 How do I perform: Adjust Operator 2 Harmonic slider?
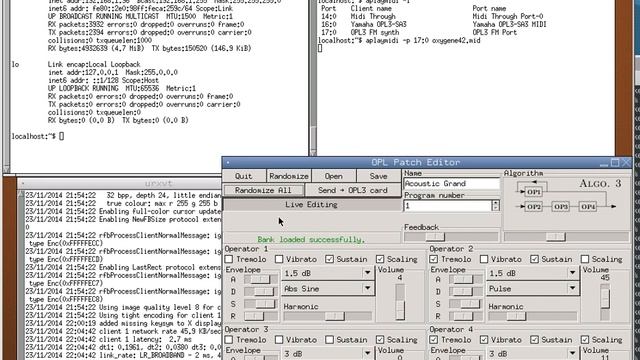click(533, 316)
